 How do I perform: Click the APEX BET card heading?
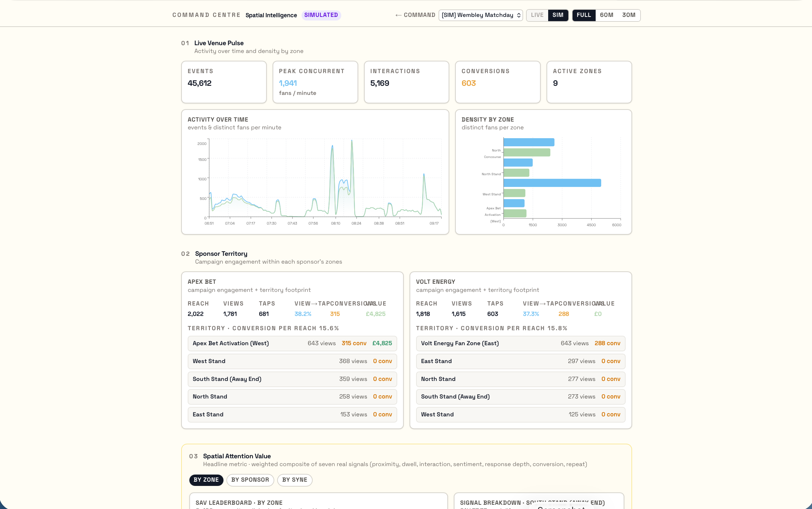click(202, 282)
